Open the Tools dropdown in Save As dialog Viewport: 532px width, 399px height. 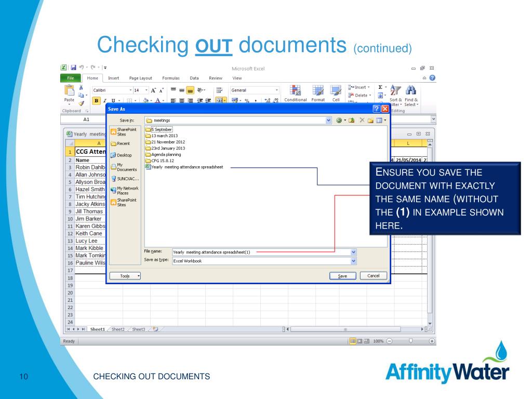point(125,276)
